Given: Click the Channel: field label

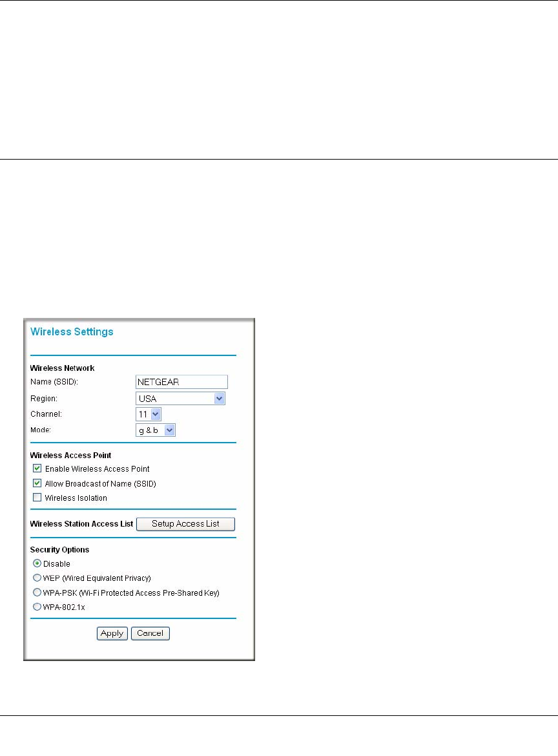Looking at the screenshot, I should 46,414.
